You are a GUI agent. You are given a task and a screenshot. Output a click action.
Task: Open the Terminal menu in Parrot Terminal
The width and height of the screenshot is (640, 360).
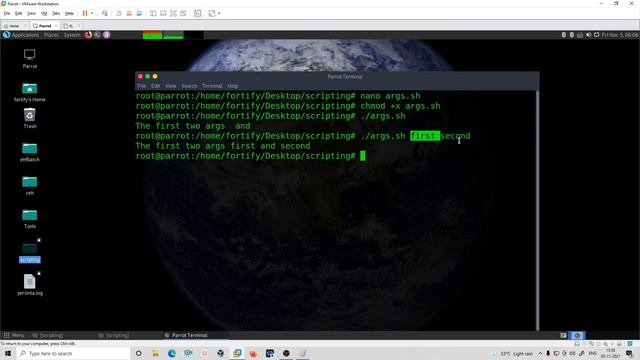point(212,86)
